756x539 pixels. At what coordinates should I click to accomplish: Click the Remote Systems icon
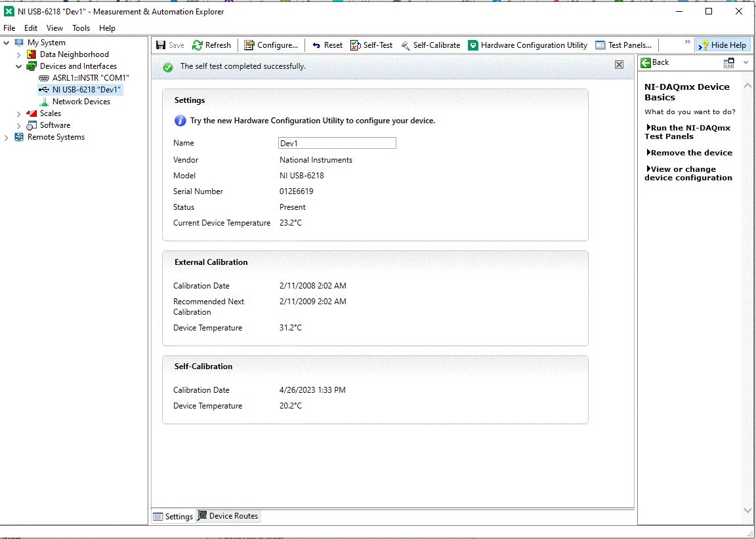(x=19, y=137)
